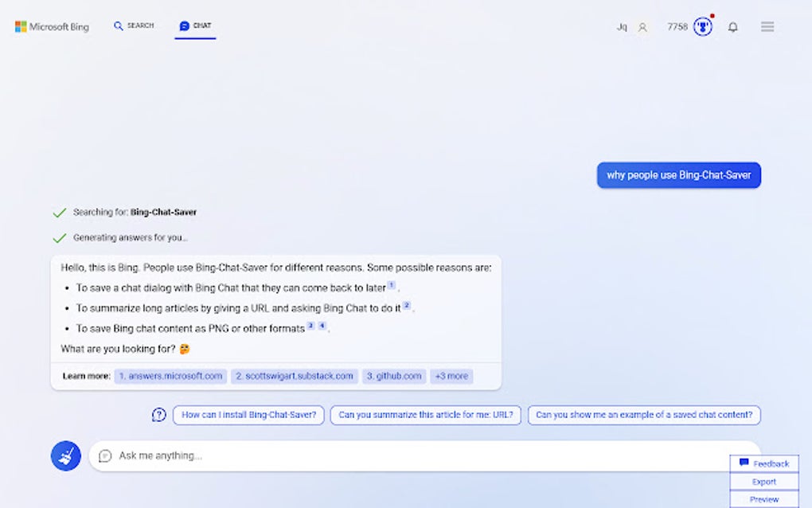Select the CHAT tab

pyautogui.click(x=194, y=25)
